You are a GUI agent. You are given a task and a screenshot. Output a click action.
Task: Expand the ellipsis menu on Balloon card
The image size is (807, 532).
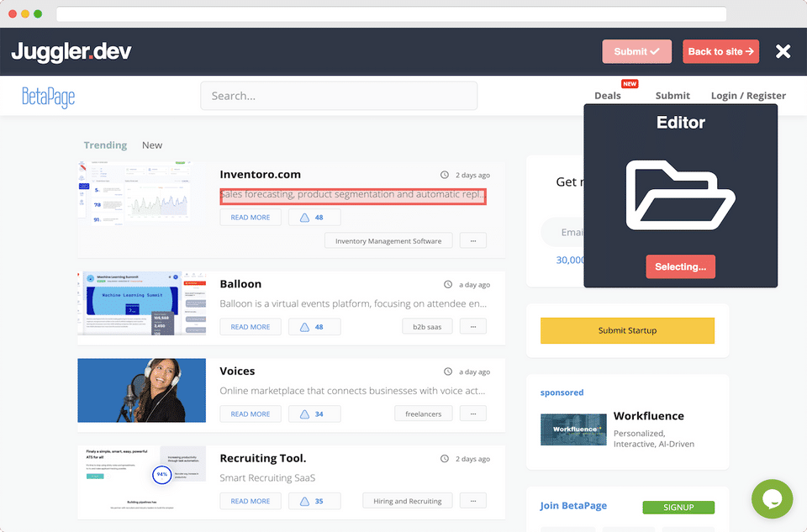tap(473, 326)
